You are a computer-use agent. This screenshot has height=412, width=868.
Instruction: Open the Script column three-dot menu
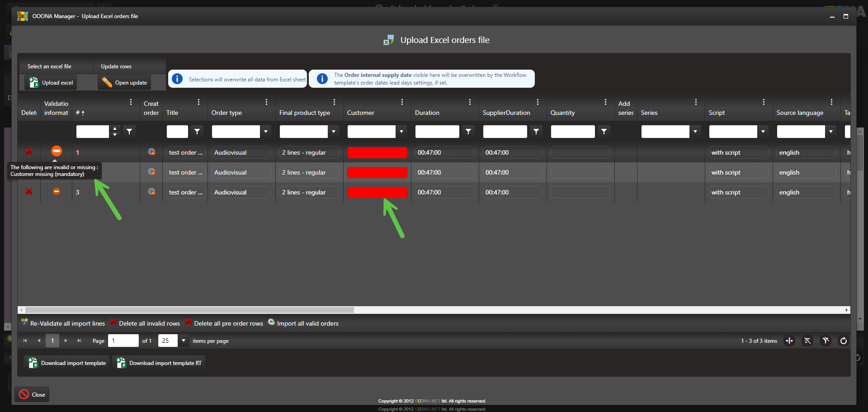tap(764, 102)
